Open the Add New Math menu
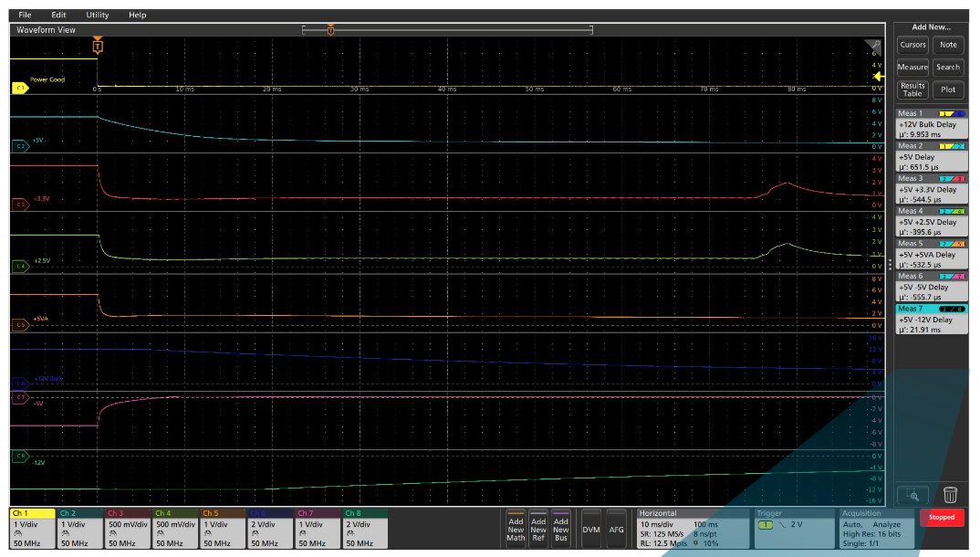The image size is (980, 557). point(516,528)
